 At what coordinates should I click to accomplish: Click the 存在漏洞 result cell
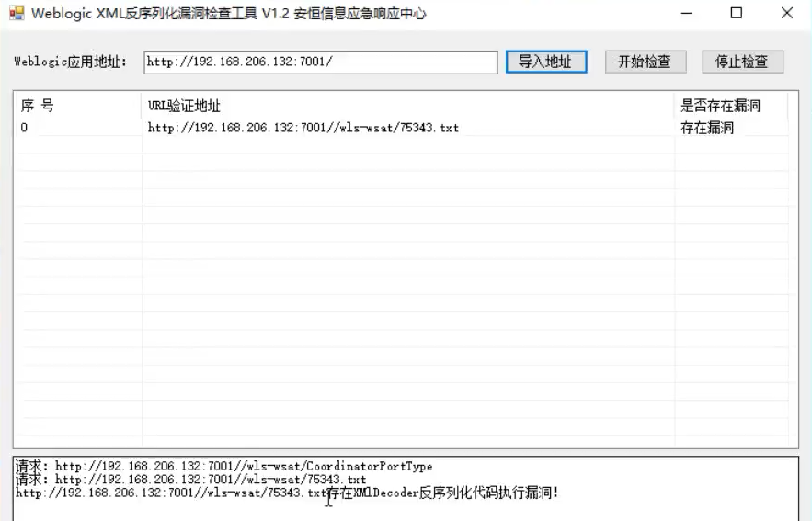707,129
